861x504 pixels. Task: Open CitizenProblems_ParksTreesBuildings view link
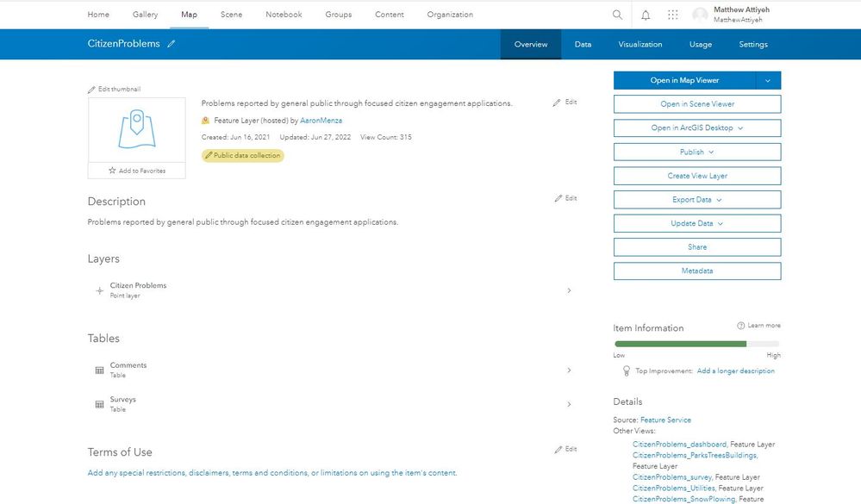tap(695, 455)
